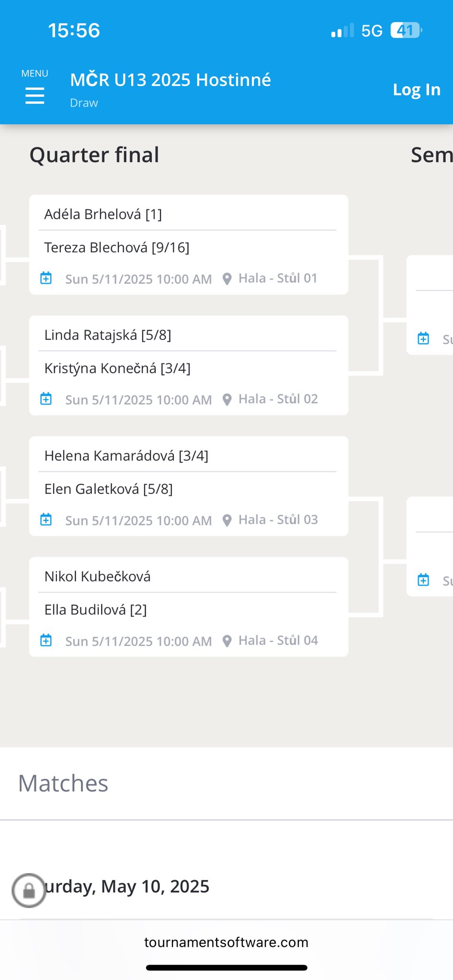The width and height of the screenshot is (453, 980).
Task: Add Stůl 04 match to calendar
Action: point(46,640)
